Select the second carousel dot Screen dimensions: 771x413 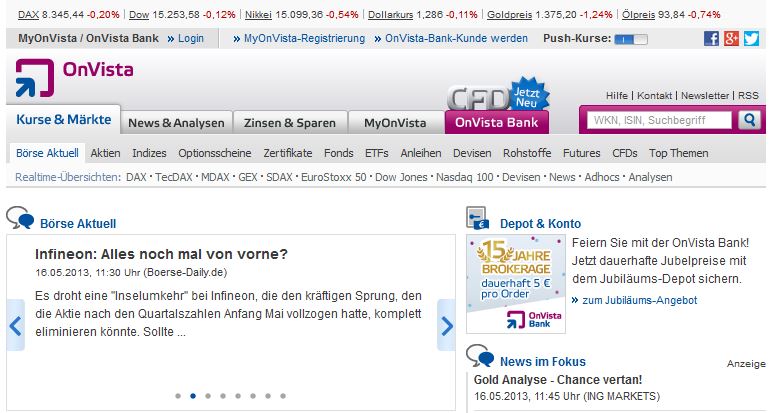(193, 396)
